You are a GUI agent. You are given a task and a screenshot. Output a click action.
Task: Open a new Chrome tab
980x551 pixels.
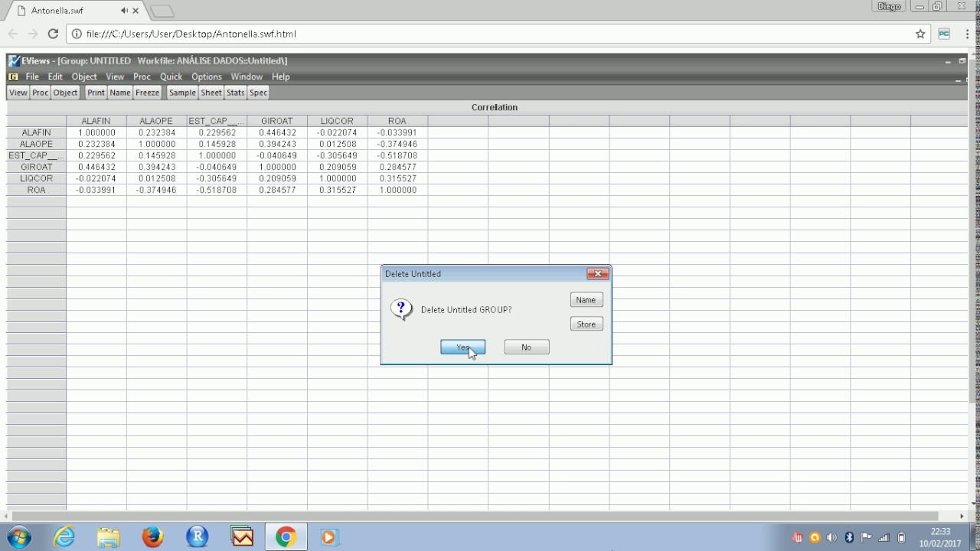coord(162,11)
